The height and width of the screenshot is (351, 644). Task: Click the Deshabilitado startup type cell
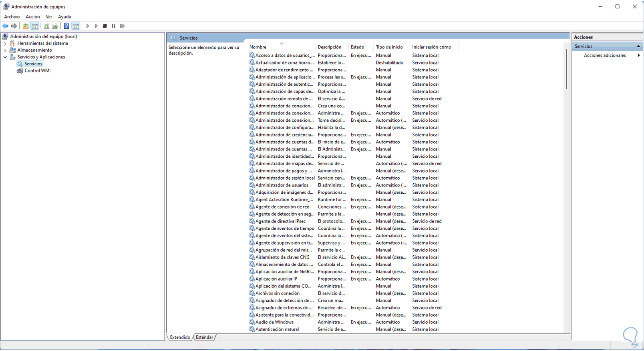(x=389, y=63)
